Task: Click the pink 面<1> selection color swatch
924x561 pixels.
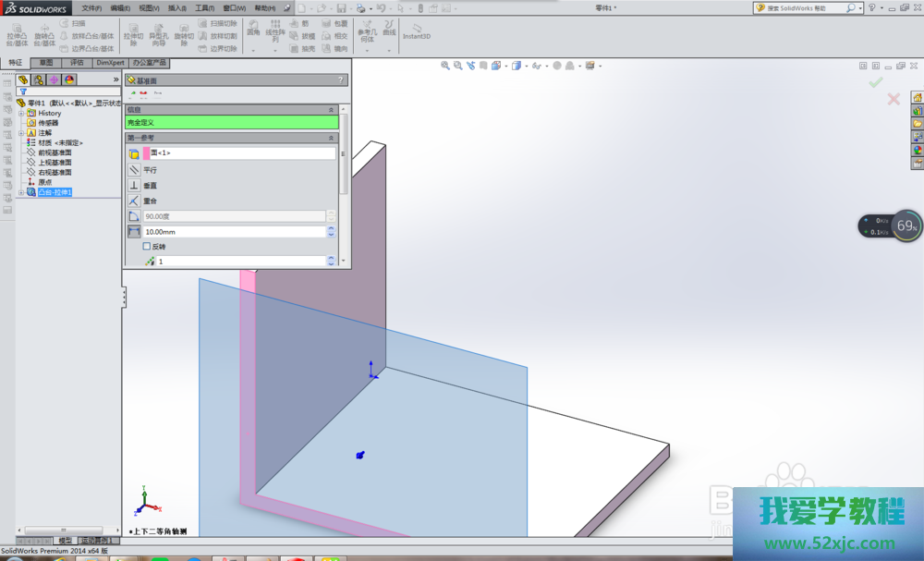Action: [x=145, y=153]
